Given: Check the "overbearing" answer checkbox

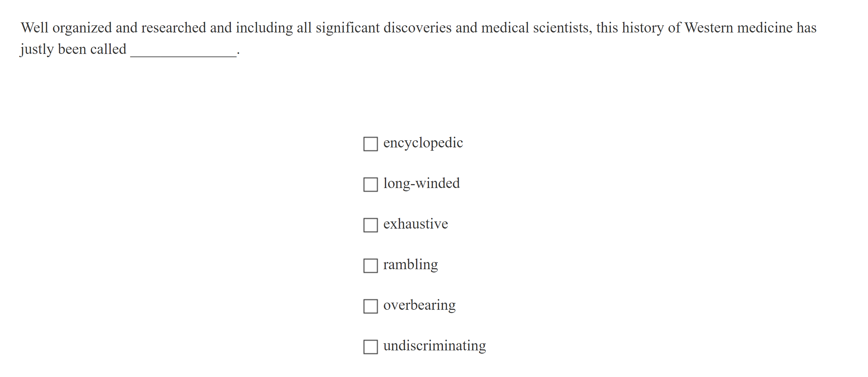Looking at the screenshot, I should pos(371,307).
